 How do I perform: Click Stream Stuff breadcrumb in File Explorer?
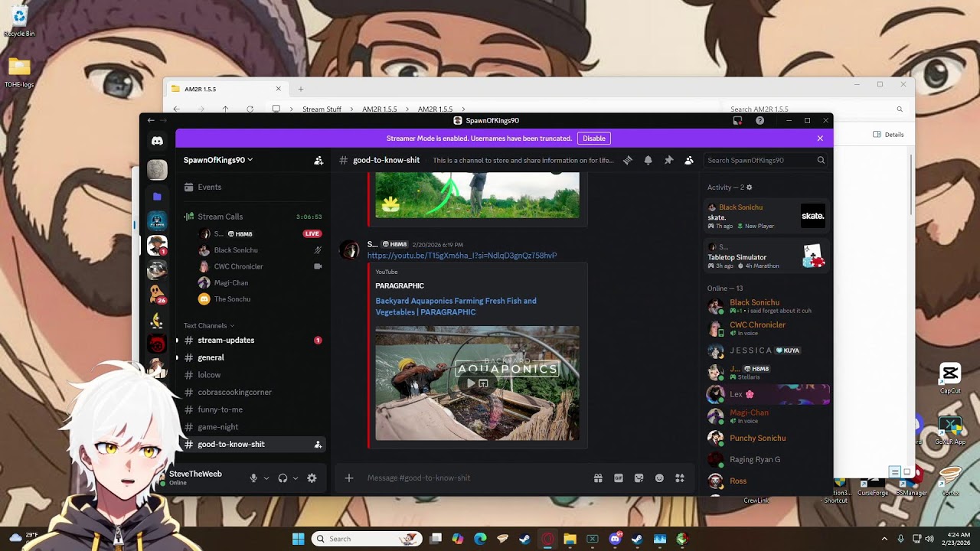tap(322, 109)
